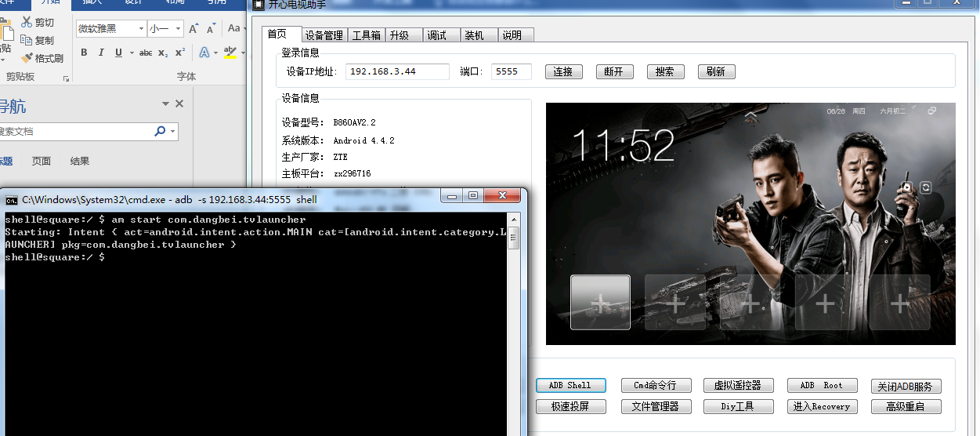Expand the underline style dropdown arrow
The image size is (980, 436).
[130, 53]
